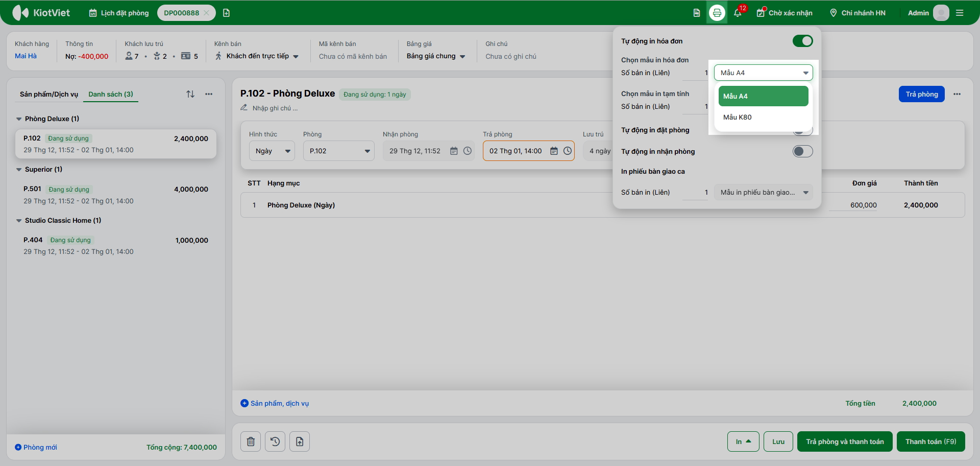The image size is (980, 466).
Task: Choose the Mẫu K80 option
Action: (764, 117)
